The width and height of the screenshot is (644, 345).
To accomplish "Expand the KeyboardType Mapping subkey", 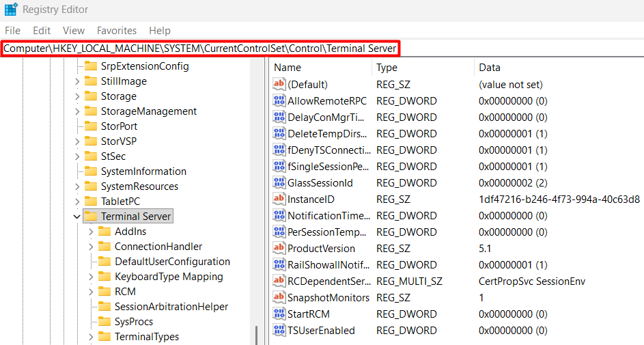I will [x=90, y=277].
